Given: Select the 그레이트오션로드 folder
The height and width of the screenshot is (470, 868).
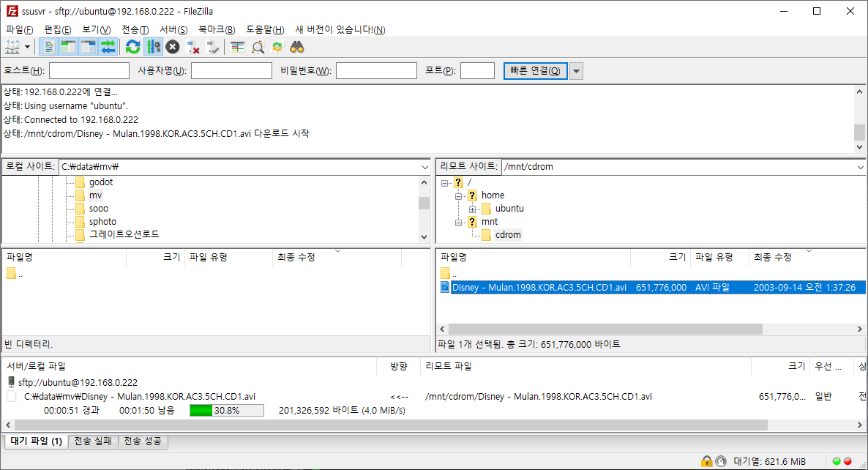Looking at the screenshot, I should 124,234.
